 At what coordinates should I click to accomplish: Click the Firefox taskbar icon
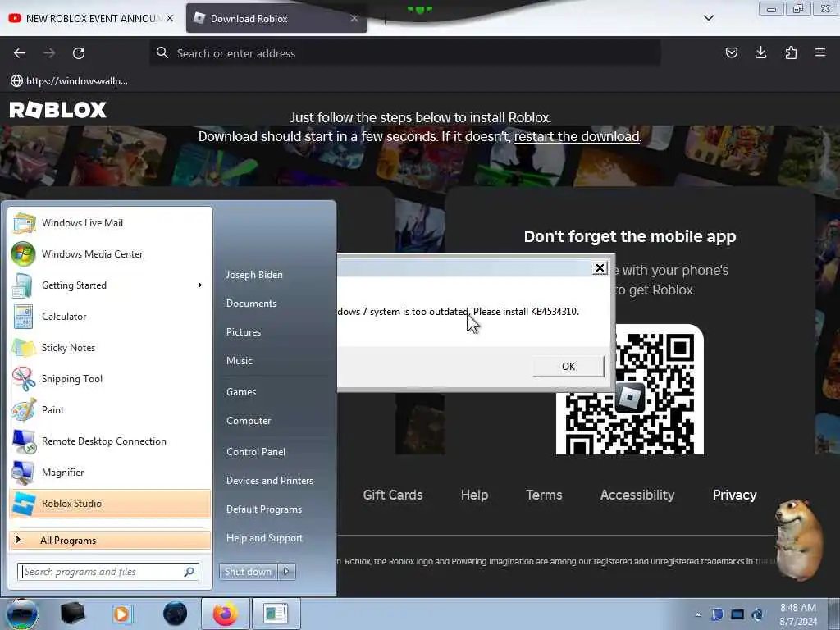[x=225, y=614]
